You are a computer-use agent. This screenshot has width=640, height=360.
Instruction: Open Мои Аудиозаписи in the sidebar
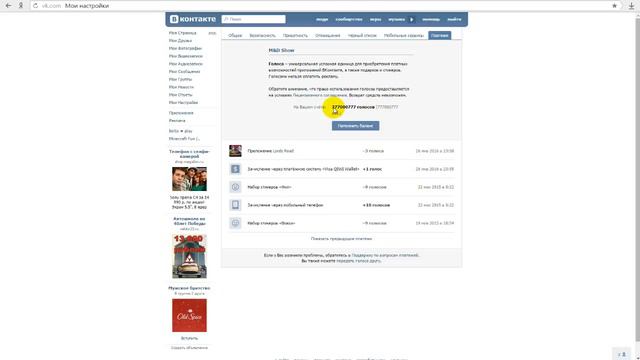pos(186,64)
